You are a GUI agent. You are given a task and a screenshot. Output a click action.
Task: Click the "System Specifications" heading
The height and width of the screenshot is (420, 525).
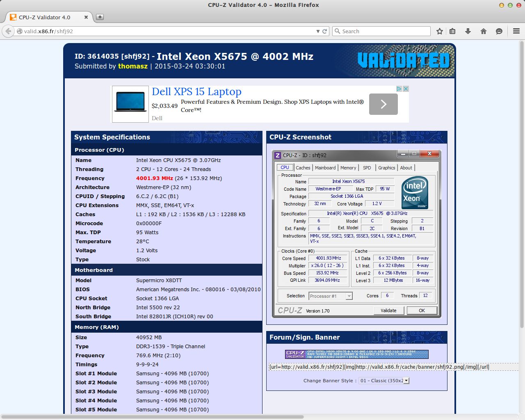click(x=112, y=137)
